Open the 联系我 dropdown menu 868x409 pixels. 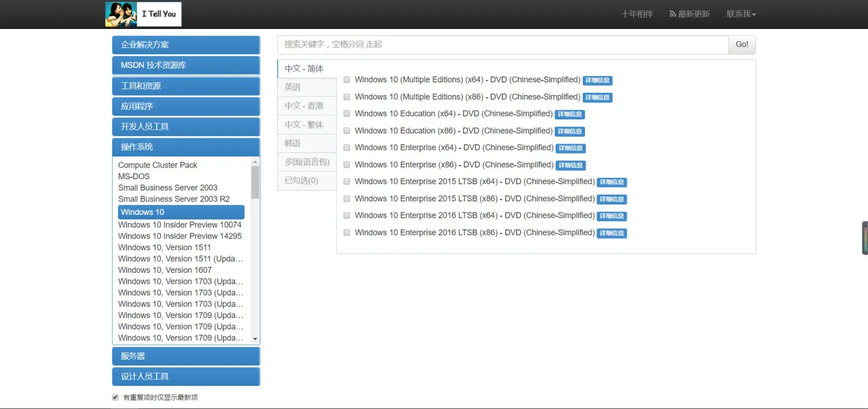[741, 14]
